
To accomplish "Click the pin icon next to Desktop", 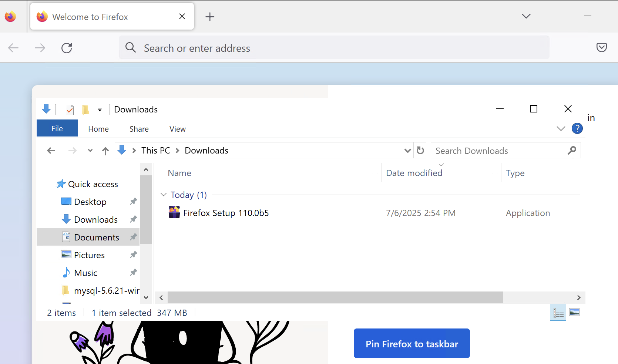I will coord(133,202).
